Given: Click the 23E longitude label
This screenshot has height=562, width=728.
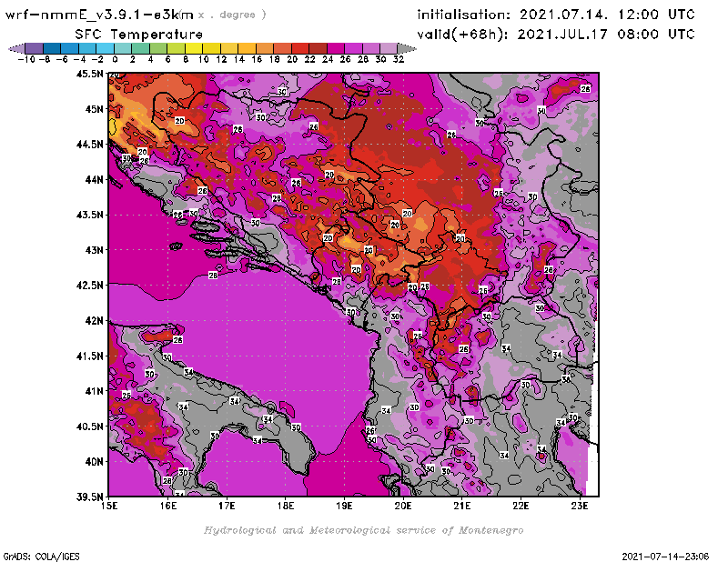Looking at the screenshot, I should tap(580, 506).
